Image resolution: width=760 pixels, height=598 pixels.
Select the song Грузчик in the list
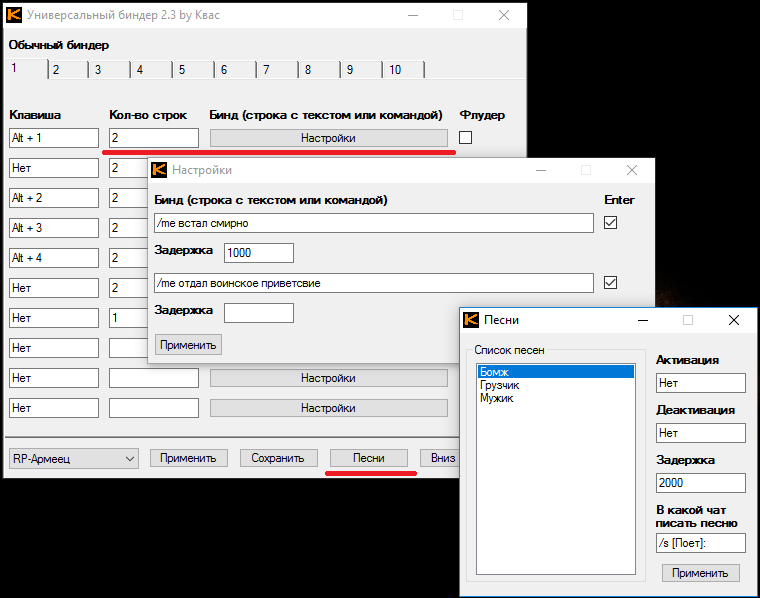click(499, 385)
